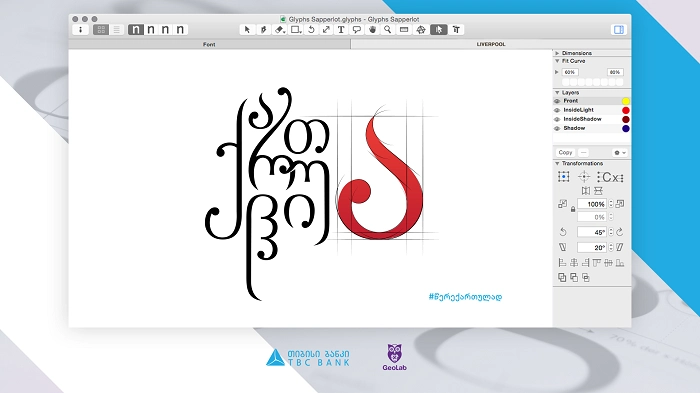Select the Text tool

341,30
